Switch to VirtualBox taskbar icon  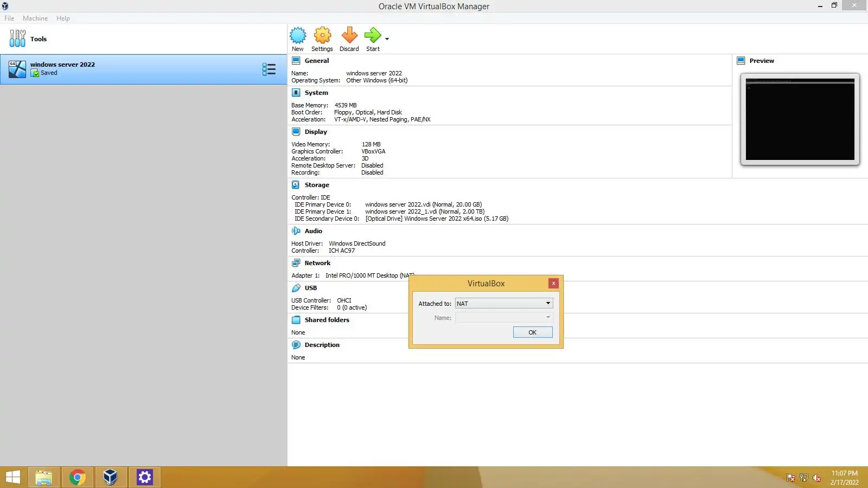click(111, 477)
